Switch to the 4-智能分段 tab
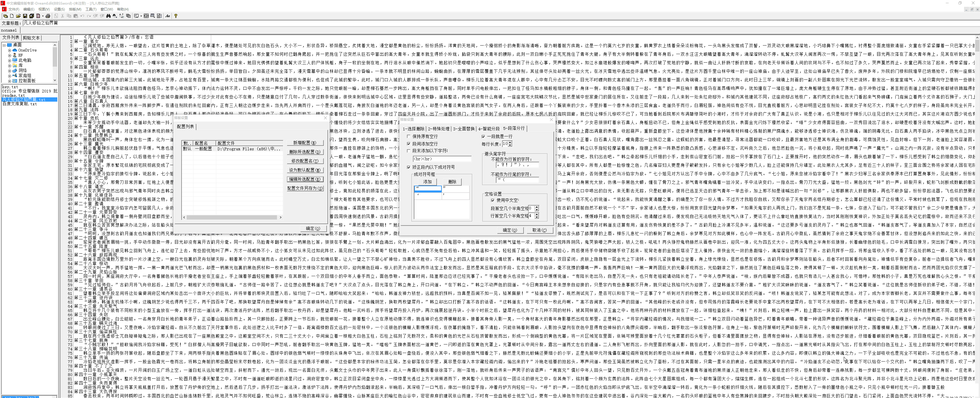This screenshot has height=398, width=980. pos(489,128)
